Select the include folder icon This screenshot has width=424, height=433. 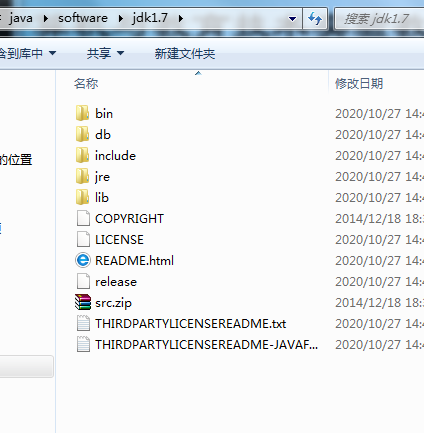pos(82,156)
